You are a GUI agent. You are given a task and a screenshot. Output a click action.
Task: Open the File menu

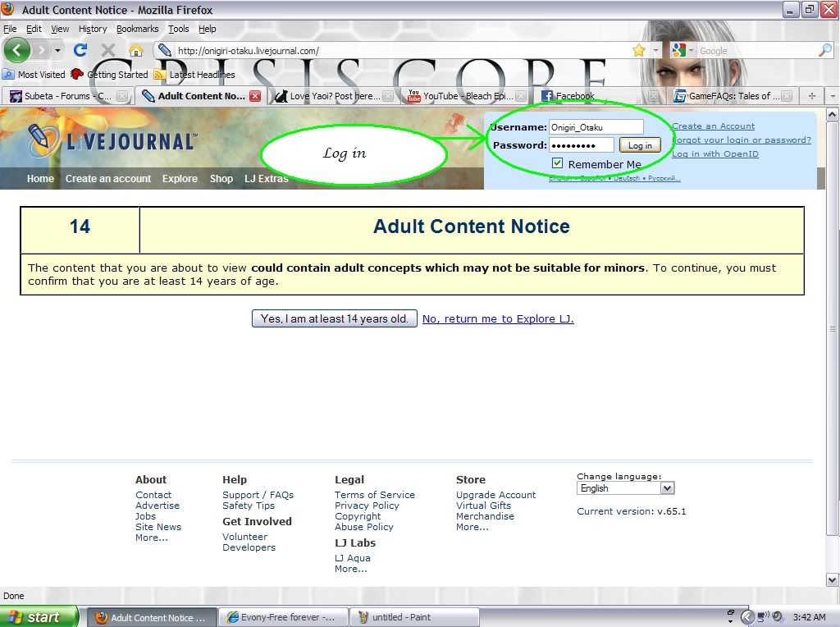point(10,29)
